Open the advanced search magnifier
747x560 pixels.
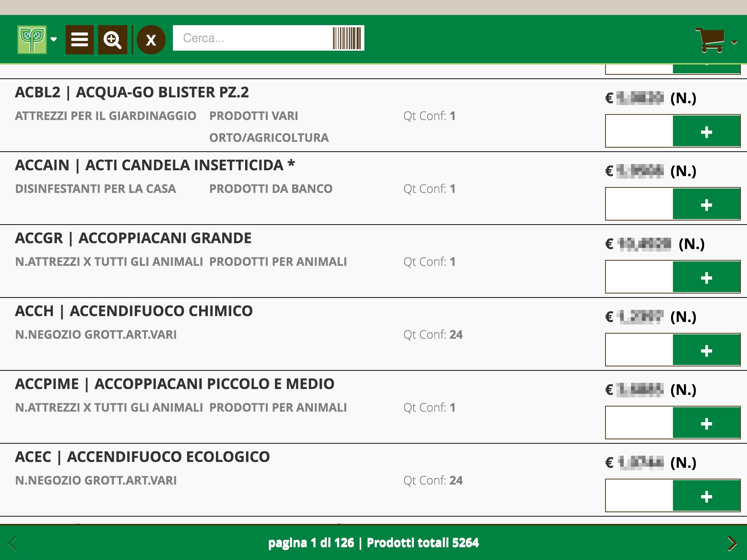112,39
